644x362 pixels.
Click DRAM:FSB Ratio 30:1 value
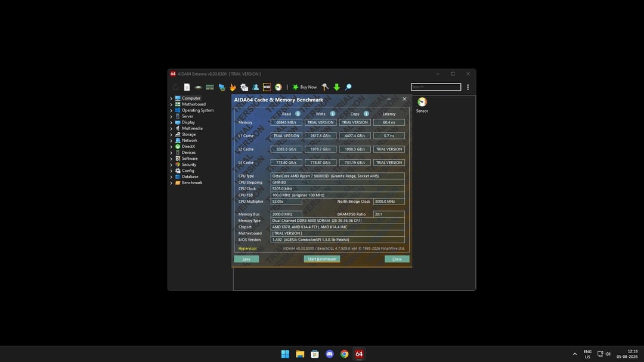coord(389,214)
